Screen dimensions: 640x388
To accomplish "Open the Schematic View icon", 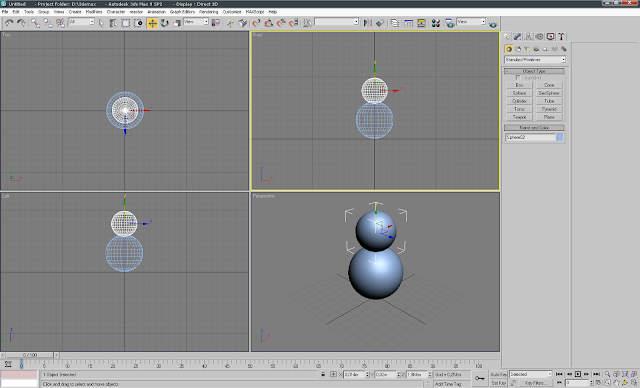I will coord(421,23).
